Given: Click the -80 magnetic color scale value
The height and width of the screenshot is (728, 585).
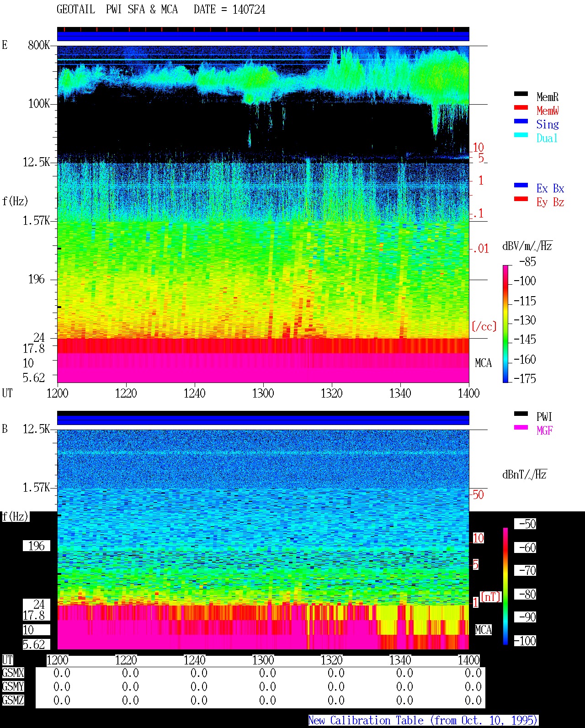Looking at the screenshot, I should tap(527, 594).
